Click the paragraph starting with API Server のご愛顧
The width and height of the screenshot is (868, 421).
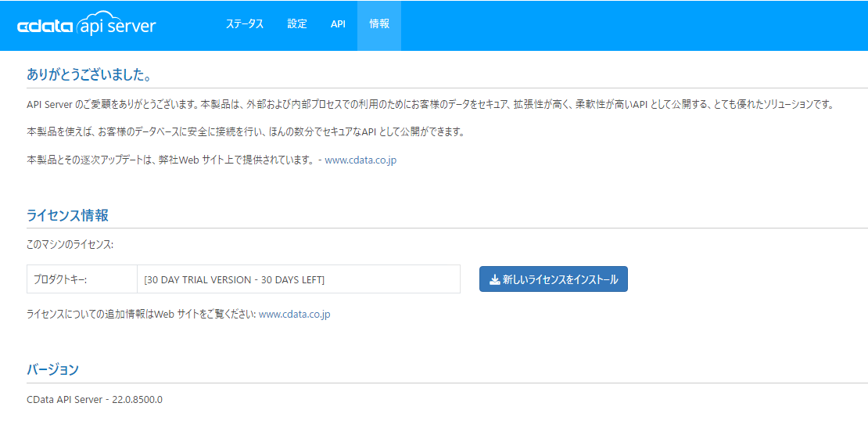click(x=430, y=105)
